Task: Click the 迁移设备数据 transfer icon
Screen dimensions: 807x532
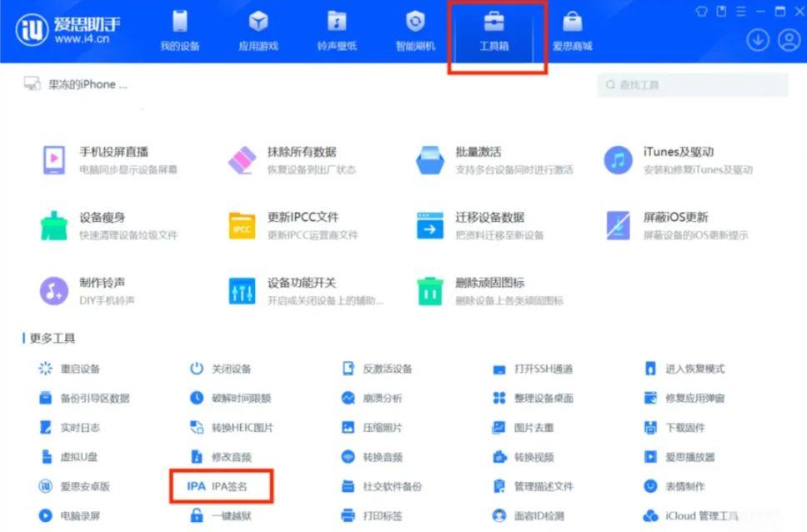Action: pyautogui.click(x=430, y=225)
